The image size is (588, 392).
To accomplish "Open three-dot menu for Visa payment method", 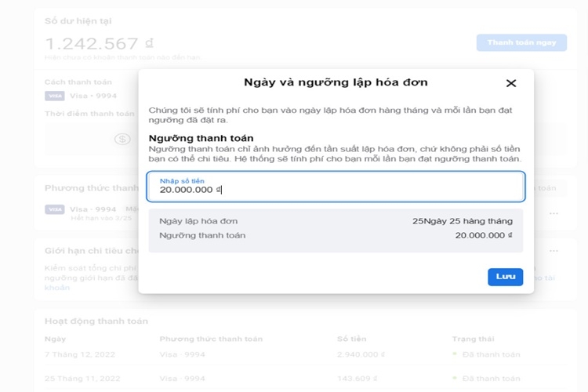I will click(x=554, y=213).
